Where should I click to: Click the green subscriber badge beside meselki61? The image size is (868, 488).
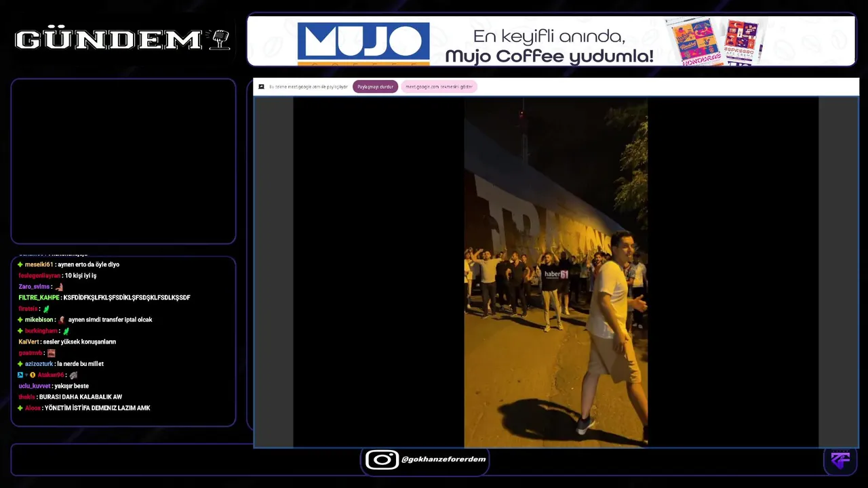20,264
